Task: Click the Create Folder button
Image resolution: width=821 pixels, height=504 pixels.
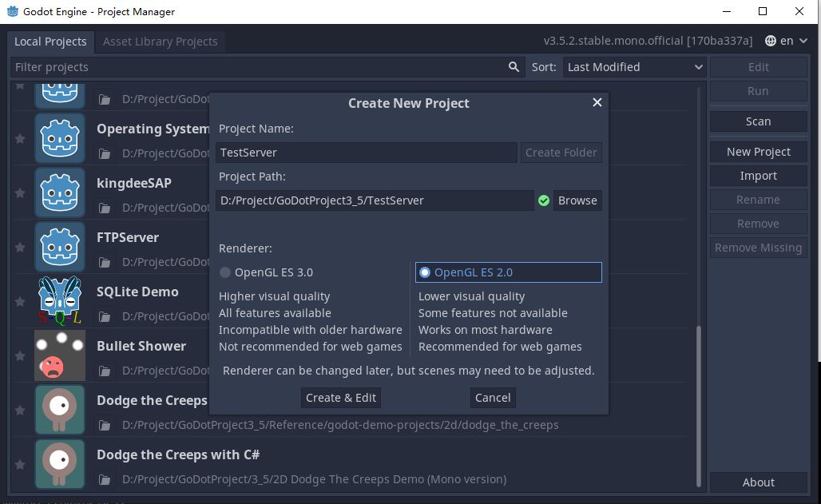Action: [561, 153]
